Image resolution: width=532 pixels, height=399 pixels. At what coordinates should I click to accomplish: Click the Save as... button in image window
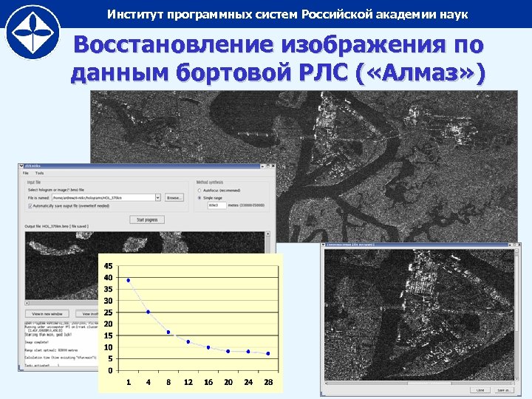pyautogui.click(x=504, y=390)
